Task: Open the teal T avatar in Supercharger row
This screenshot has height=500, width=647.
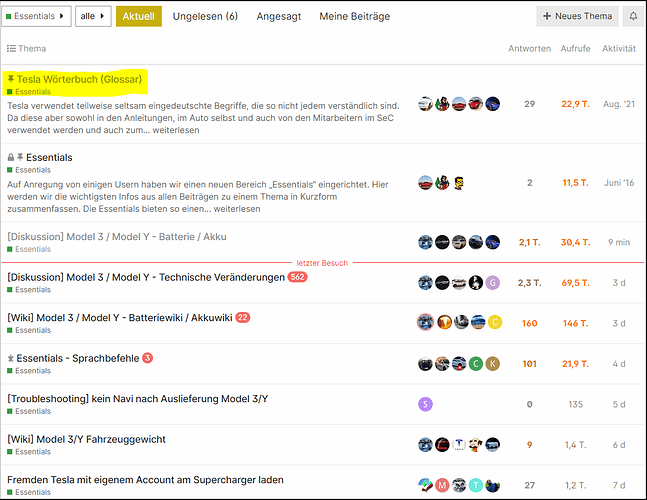Action: pyautogui.click(x=476, y=485)
